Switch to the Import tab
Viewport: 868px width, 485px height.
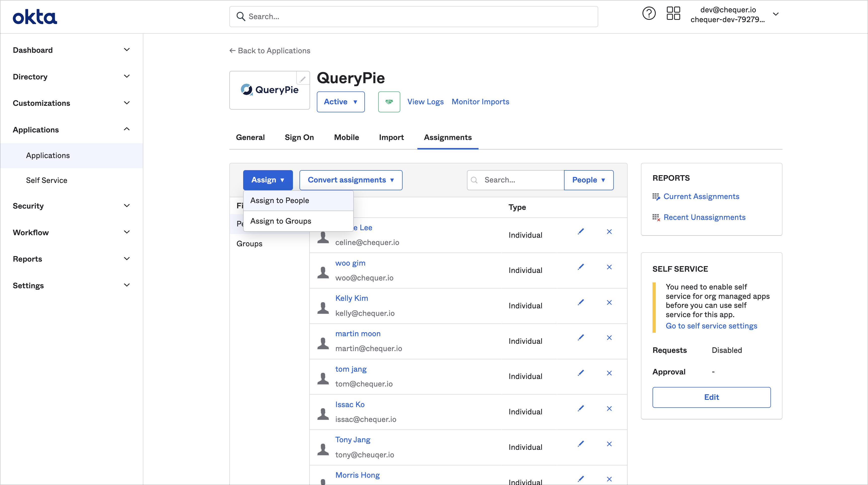click(x=391, y=137)
